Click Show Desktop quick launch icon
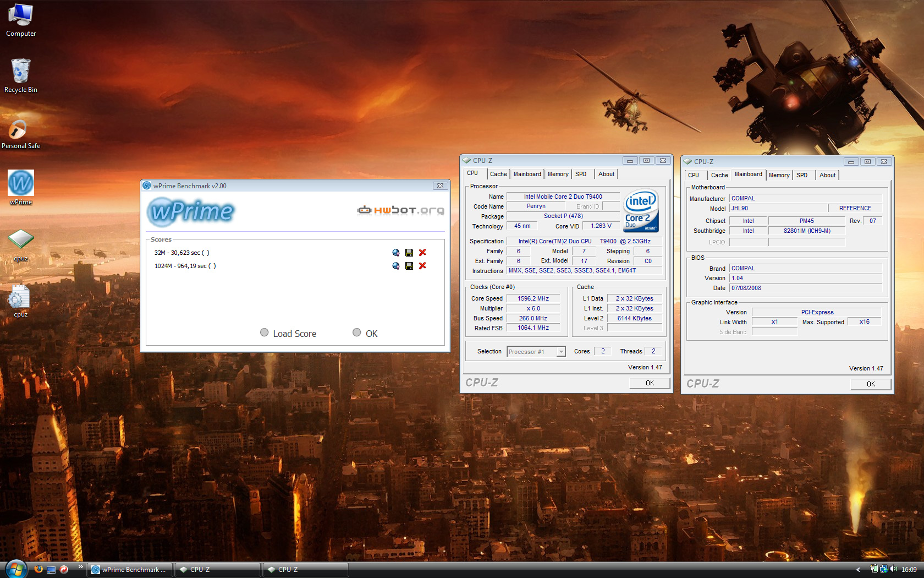Image resolution: width=924 pixels, height=578 pixels. (x=51, y=570)
